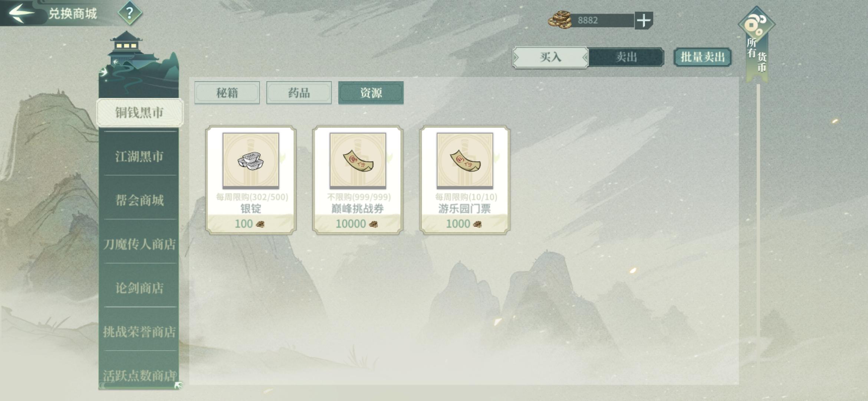Viewport: 868px width, 401px height.
Task: Open the 药品 tab
Action: point(299,92)
